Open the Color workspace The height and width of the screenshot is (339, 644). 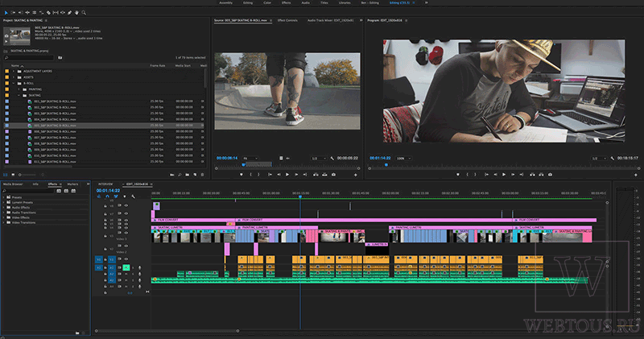point(267,3)
